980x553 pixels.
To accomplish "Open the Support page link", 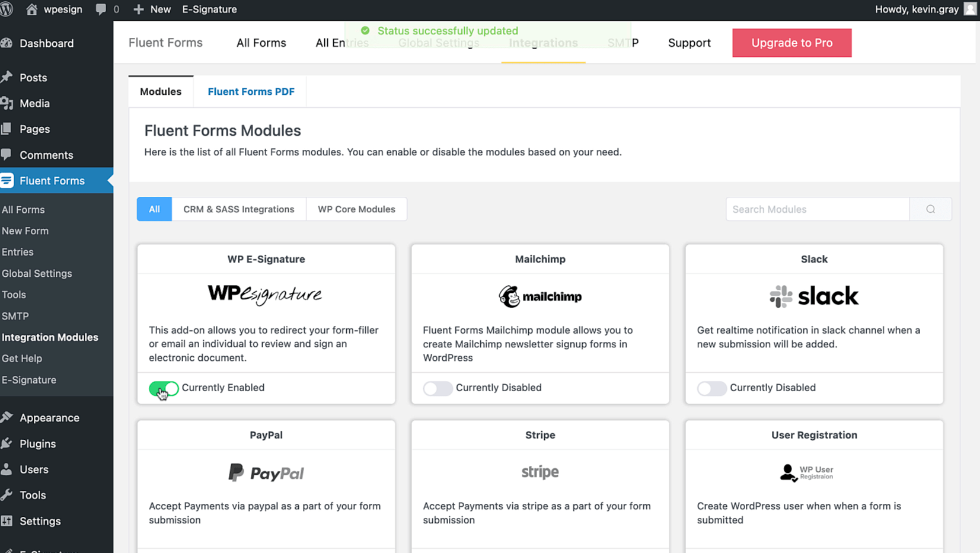I will click(689, 43).
